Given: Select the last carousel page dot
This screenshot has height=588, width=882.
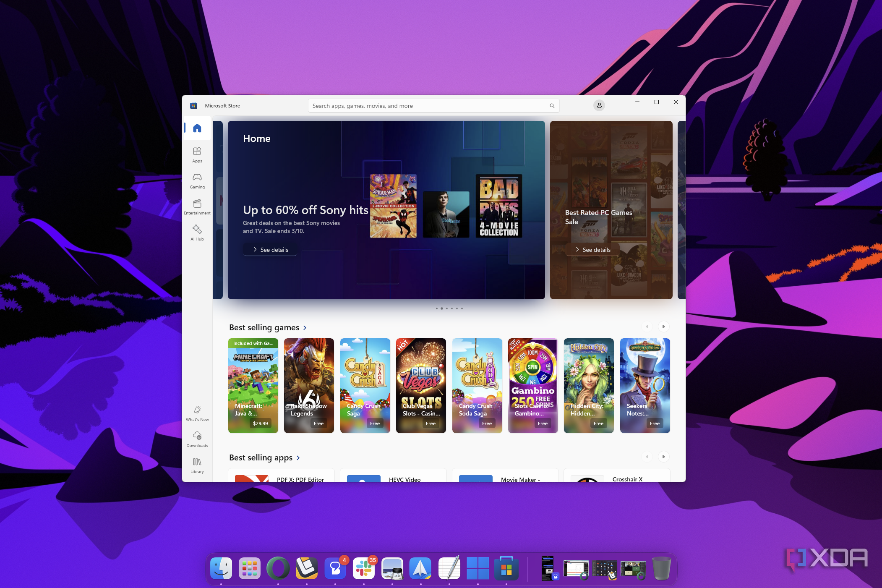Looking at the screenshot, I should pos(462,308).
